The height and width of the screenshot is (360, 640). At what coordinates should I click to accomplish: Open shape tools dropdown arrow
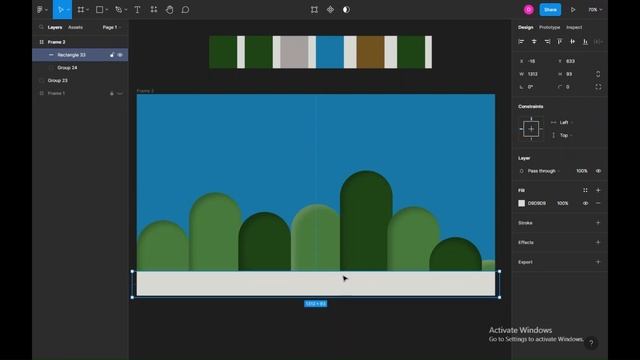[107, 10]
